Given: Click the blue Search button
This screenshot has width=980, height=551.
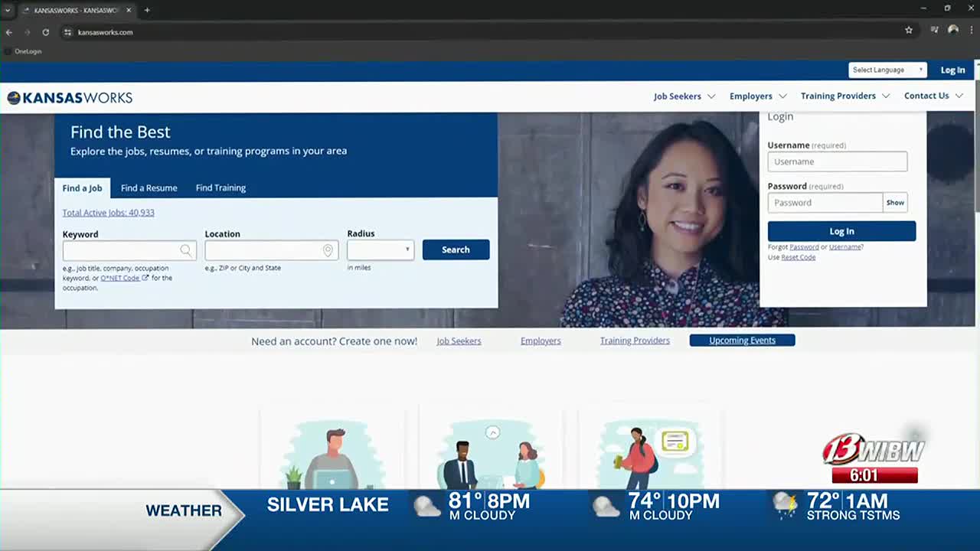Looking at the screenshot, I should click(456, 249).
